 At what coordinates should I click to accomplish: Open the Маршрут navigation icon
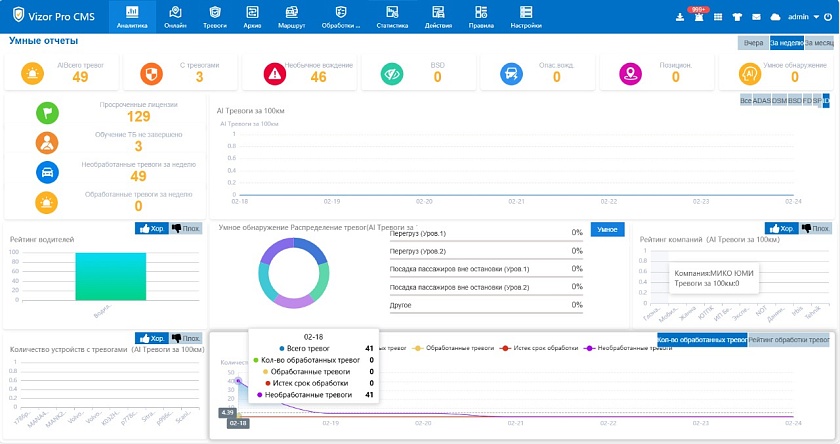[292, 12]
